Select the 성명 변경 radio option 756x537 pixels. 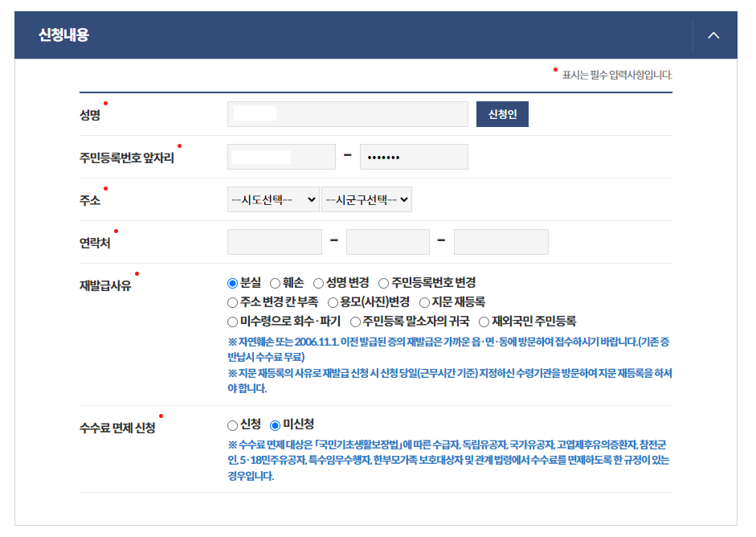coord(318,283)
